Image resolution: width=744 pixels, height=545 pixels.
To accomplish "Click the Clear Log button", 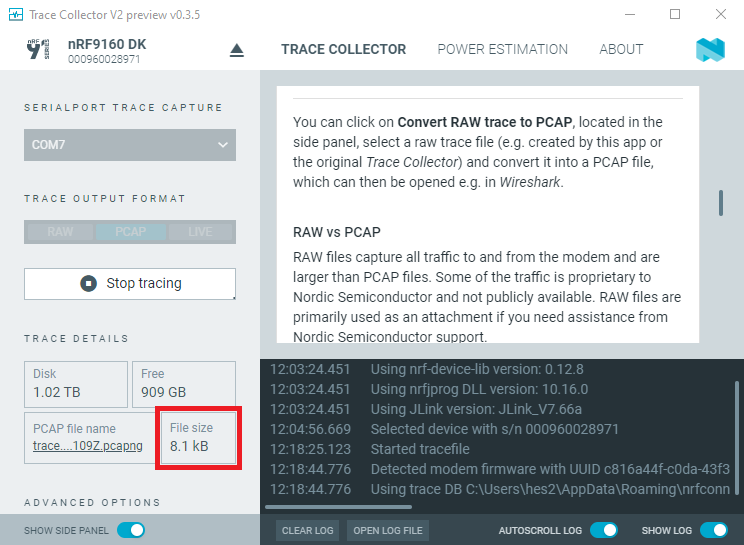I will coord(307,530).
